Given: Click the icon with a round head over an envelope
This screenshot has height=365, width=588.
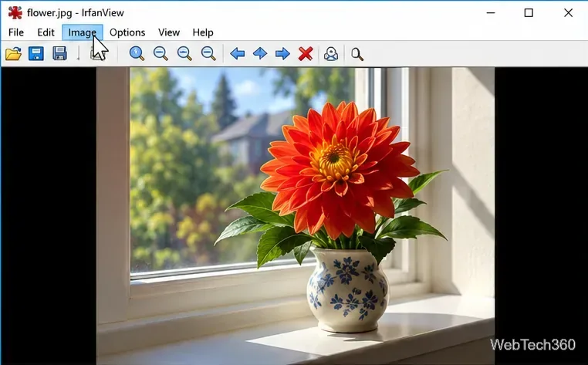Looking at the screenshot, I should (331, 54).
